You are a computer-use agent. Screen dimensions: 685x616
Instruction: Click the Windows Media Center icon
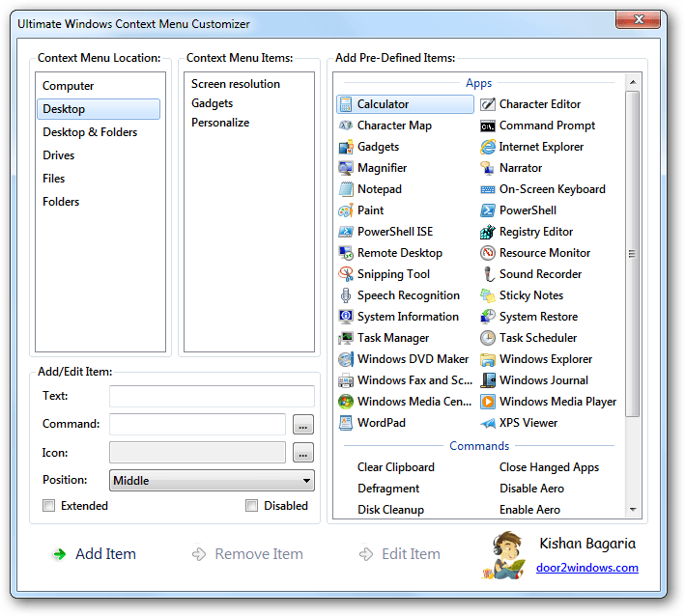[346, 402]
